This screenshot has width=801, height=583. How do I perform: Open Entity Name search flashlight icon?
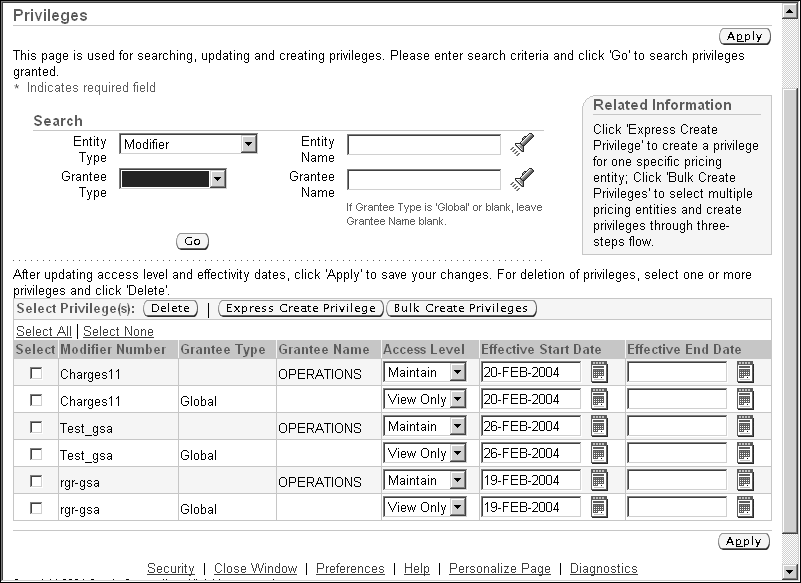[x=522, y=144]
